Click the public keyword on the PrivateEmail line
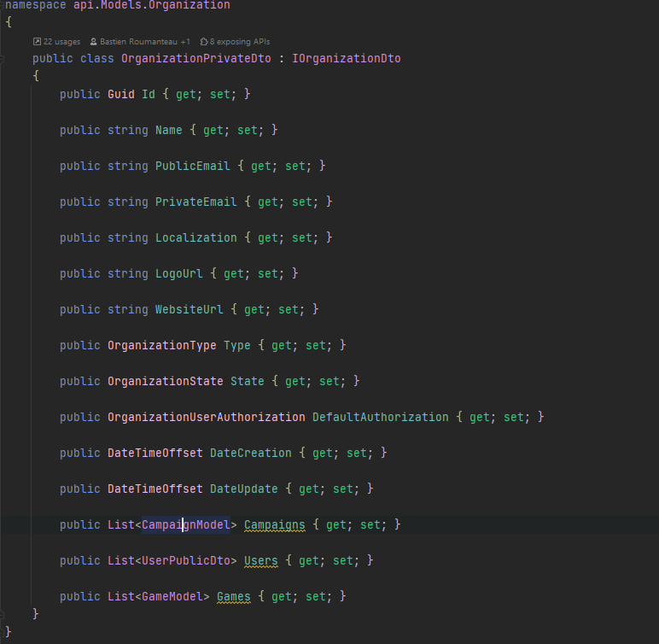Viewport: 659px width, 644px height. pos(80,202)
